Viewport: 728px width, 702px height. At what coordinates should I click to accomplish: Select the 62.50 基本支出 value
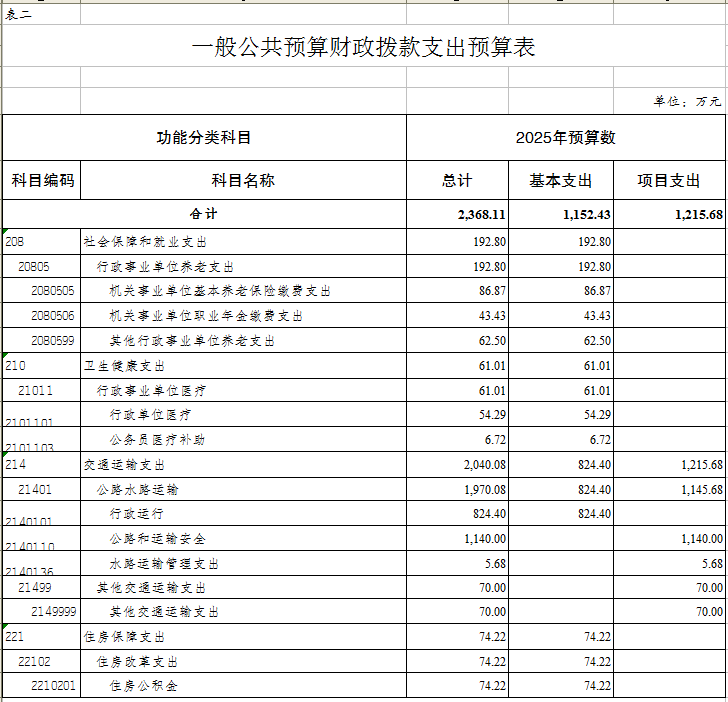click(x=561, y=340)
